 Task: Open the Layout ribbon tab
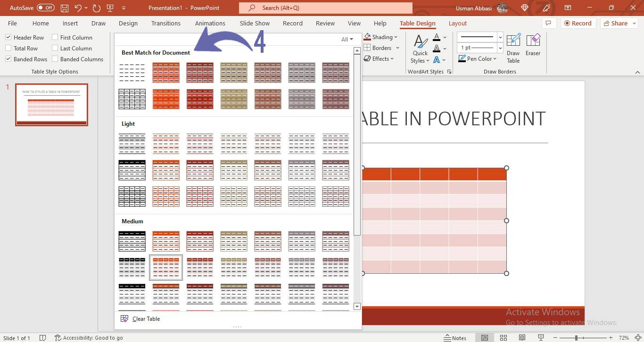457,23
